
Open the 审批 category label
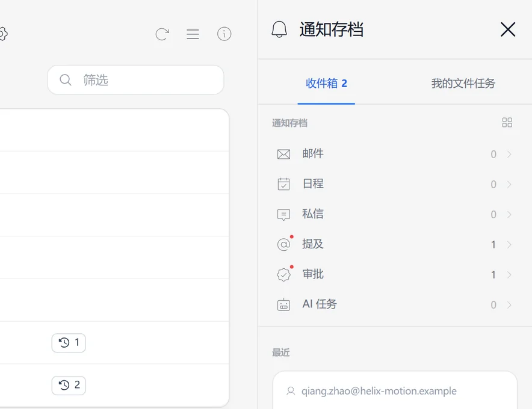(313, 274)
